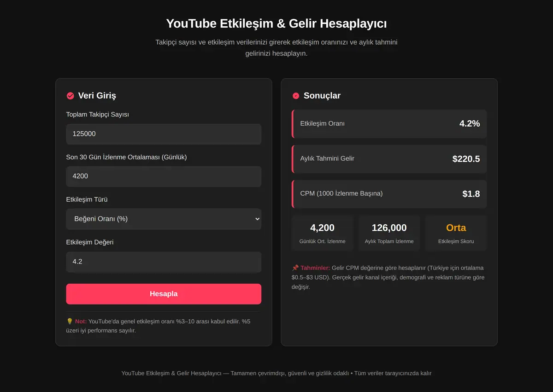Click the Veri Giriş heading
The height and width of the screenshot is (392, 553).
[x=97, y=96]
